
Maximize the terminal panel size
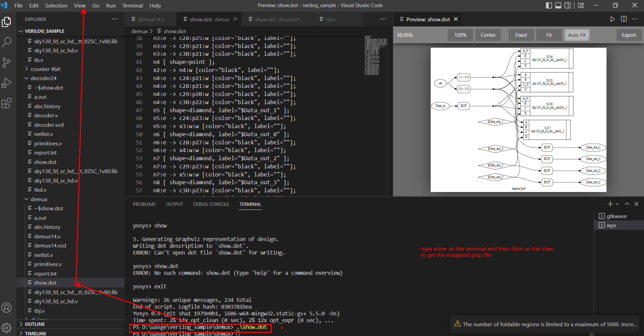[x=627, y=204]
